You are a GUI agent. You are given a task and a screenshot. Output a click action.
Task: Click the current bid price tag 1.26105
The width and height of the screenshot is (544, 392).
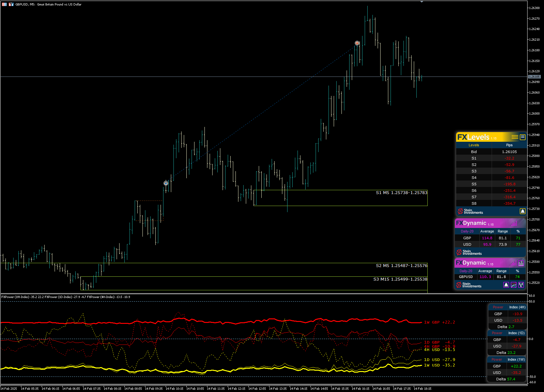tap(534, 77)
